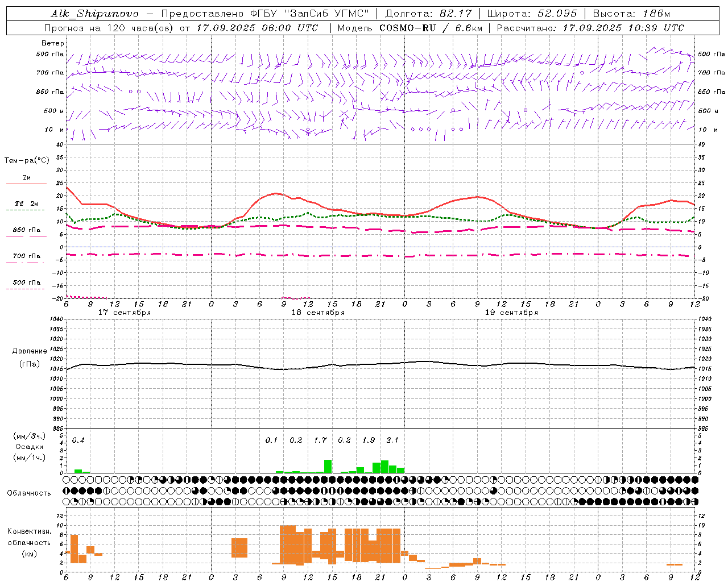Click the Конвективн. облачность panel label
The image size is (728, 582).
point(29,543)
